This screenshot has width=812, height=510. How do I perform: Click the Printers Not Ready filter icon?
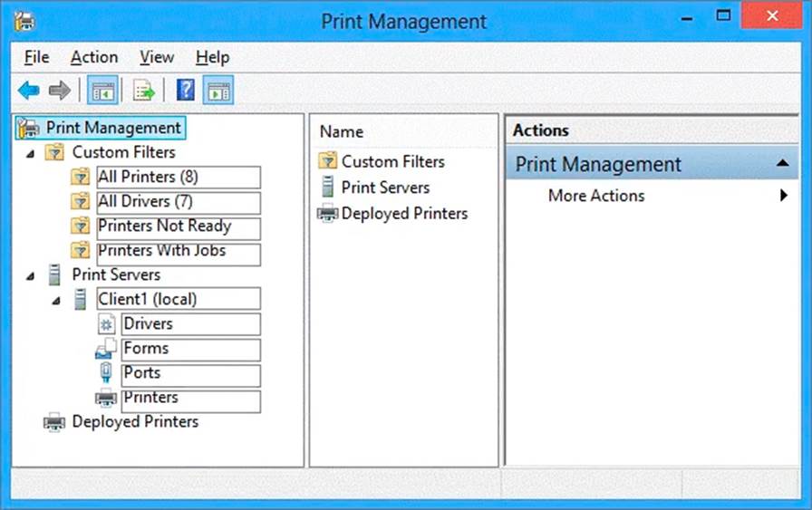(x=81, y=226)
